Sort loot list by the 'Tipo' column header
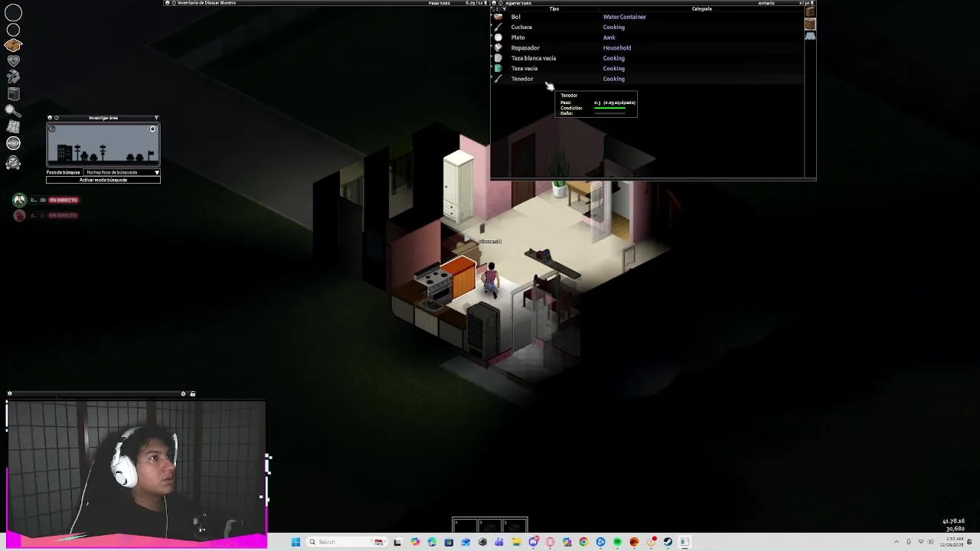This screenshot has width=980, height=551. (554, 9)
